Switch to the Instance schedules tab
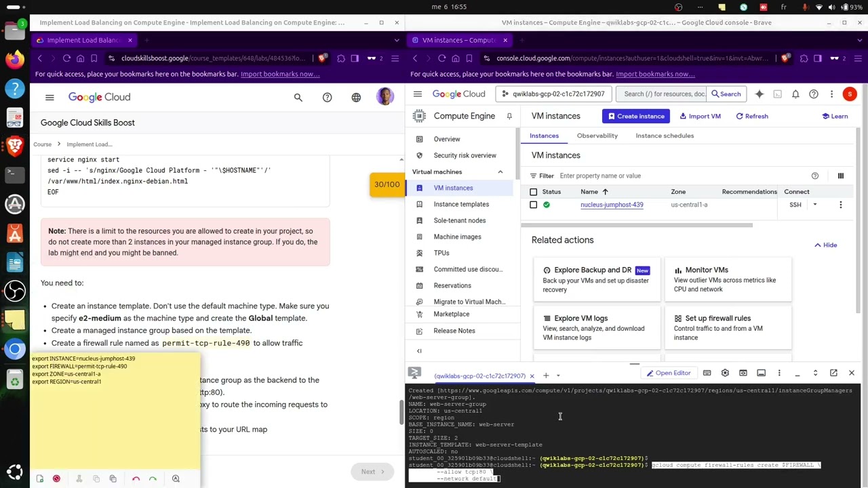 [x=665, y=136]
